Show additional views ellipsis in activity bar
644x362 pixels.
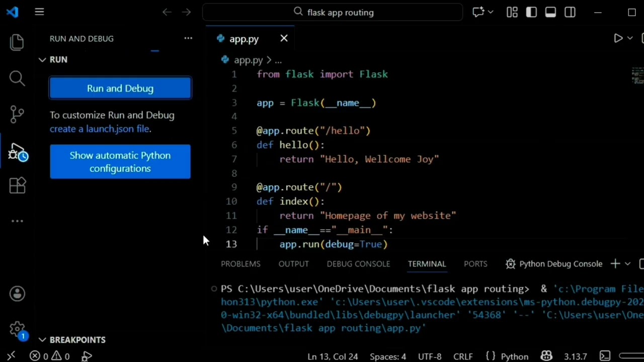(17, 221)
